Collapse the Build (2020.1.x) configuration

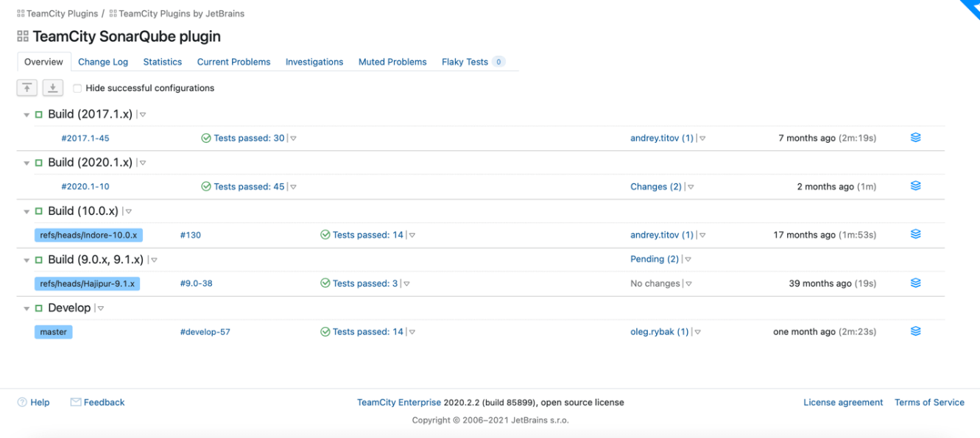tap(27, 164)
